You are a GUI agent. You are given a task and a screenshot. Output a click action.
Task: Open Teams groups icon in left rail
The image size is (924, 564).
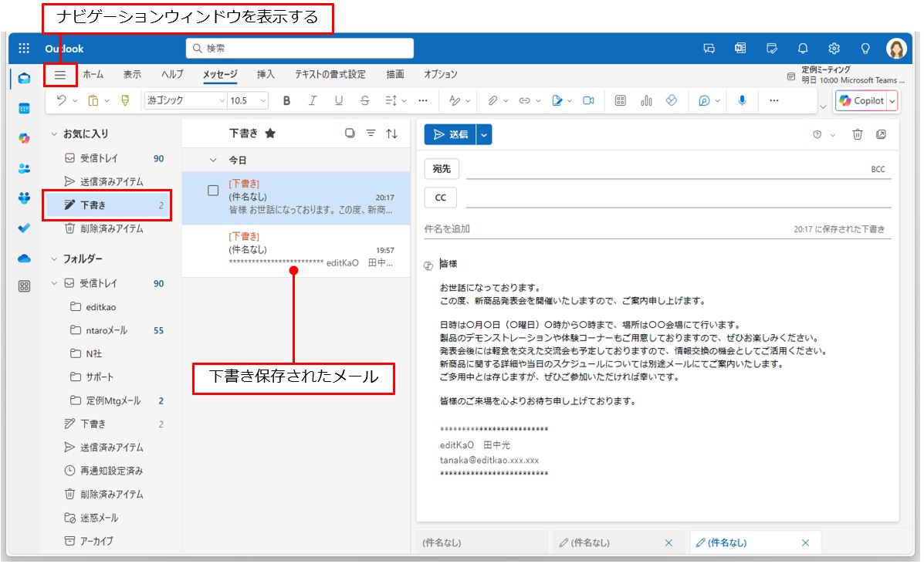click(24, 198)
